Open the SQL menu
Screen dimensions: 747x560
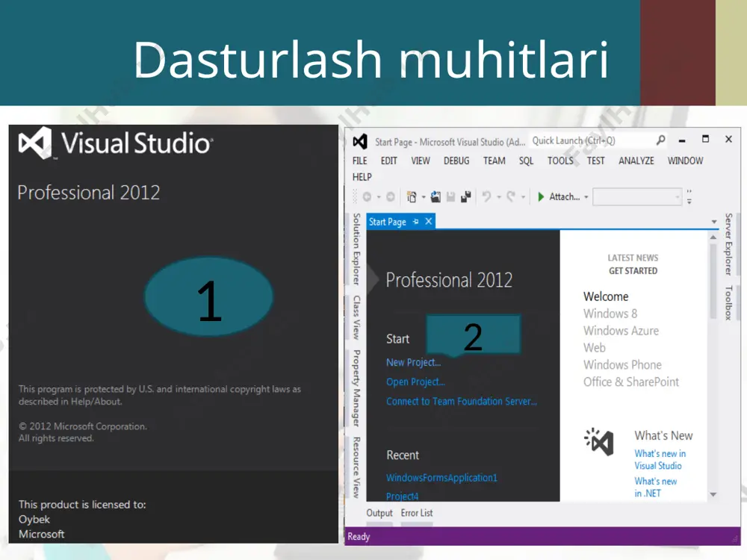click(526, 161)
